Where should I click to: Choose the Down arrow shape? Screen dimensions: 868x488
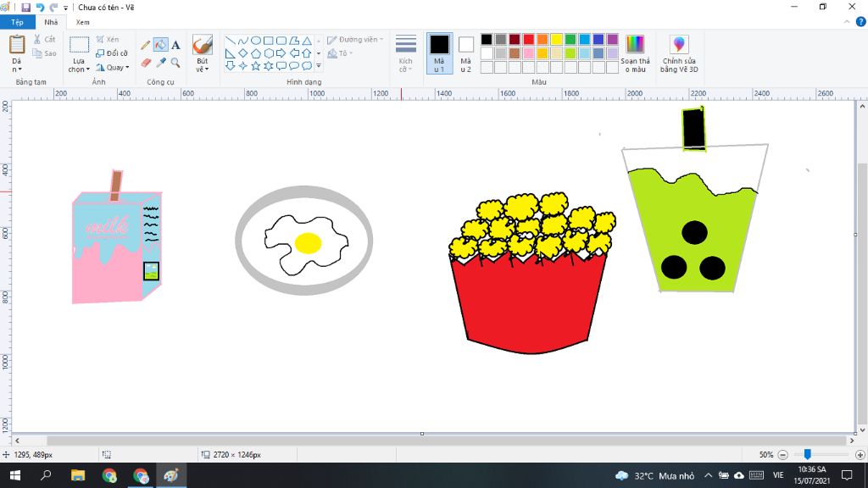(x=230, y=66)
